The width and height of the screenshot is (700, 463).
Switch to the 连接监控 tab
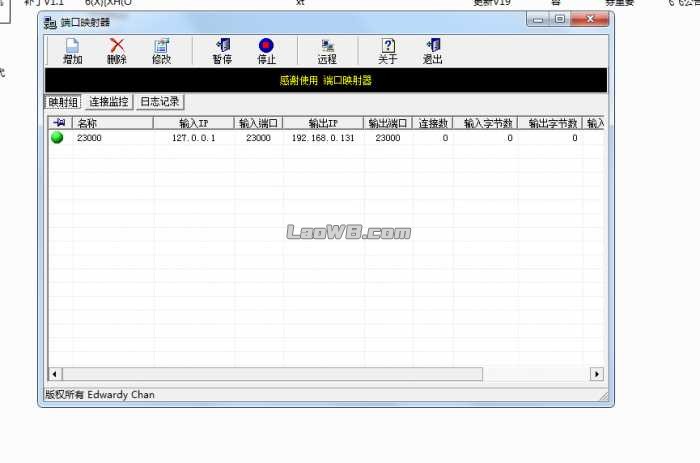tap(109, 102)
